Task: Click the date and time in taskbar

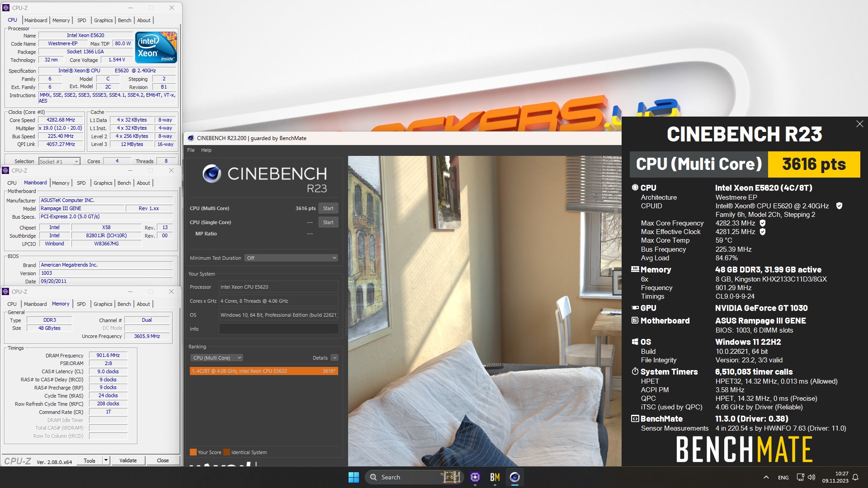Action: coord(835,477)
